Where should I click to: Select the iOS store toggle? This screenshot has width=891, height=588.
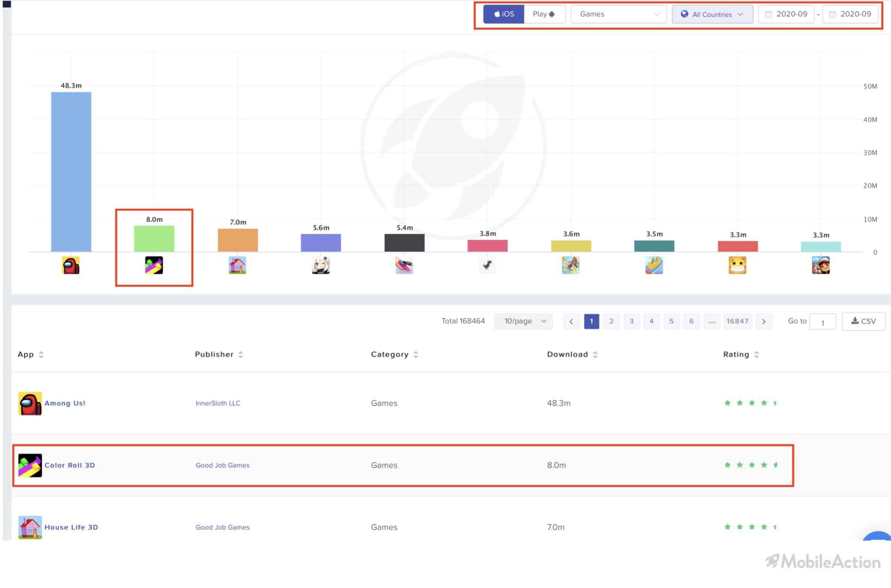coord(504,14)
